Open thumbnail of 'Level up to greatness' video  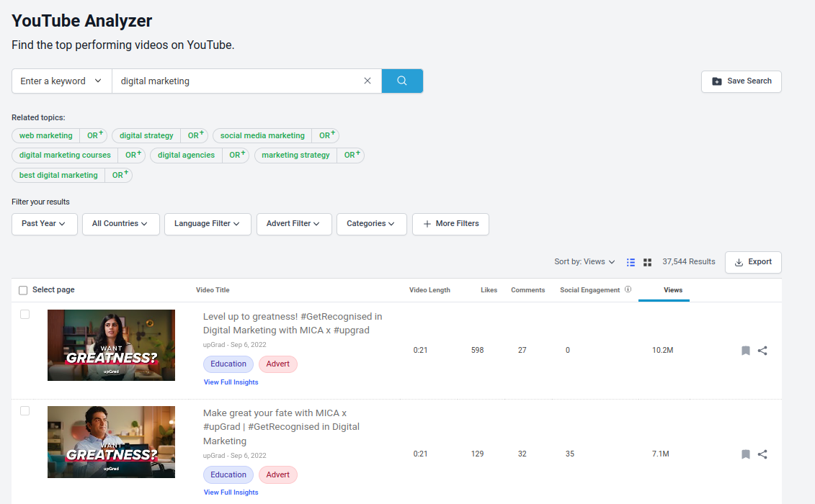[111, 345]
